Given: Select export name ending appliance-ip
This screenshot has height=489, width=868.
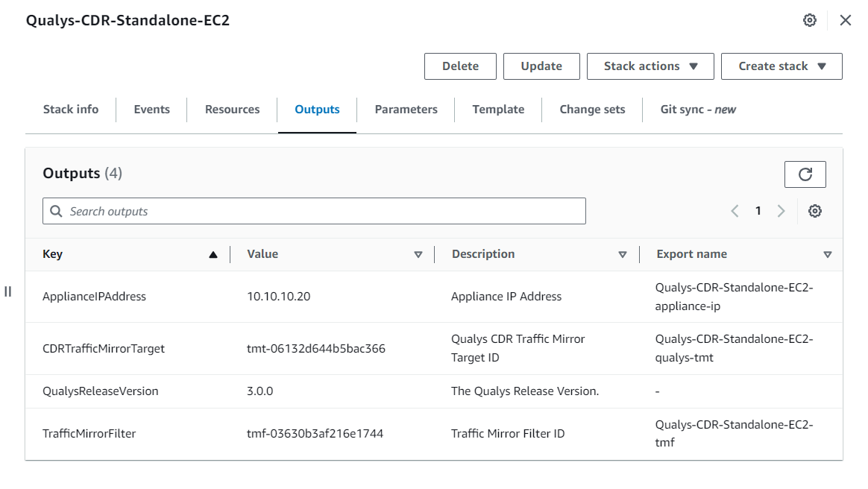Looking at the screenshot, I should (x=734, y=297).
